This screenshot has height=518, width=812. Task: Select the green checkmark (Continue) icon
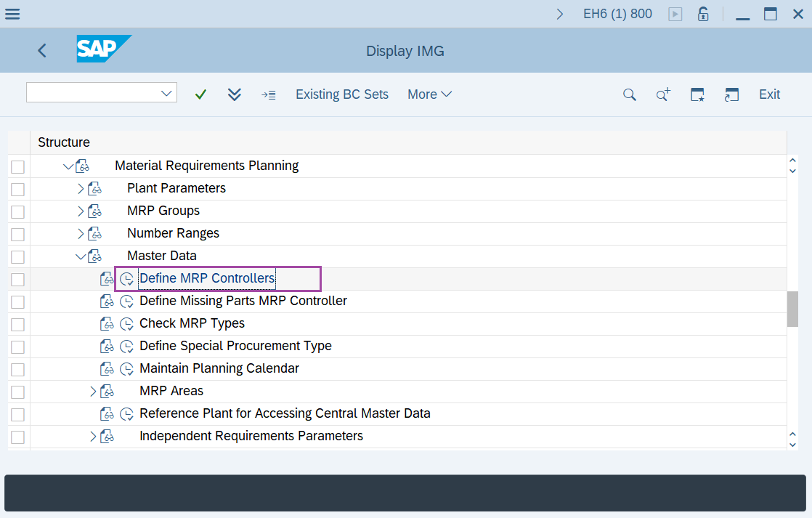[200, 94]
